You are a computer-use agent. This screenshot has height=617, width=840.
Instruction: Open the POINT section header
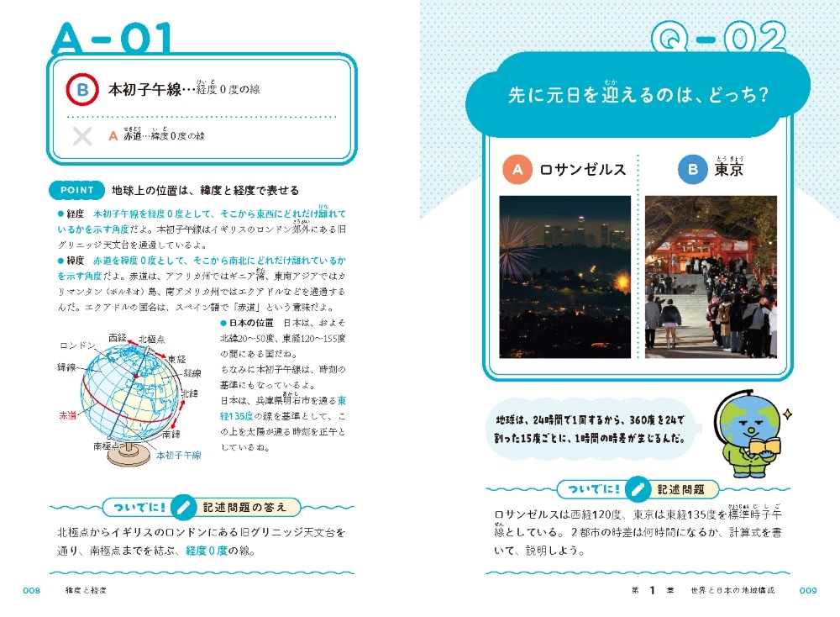click(x=77, y=190)
